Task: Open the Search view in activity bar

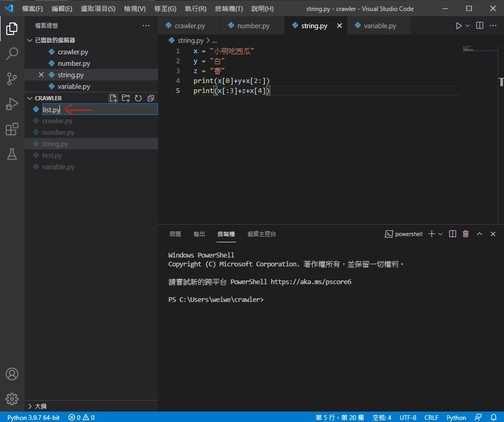Action: (x=12, y=54)
